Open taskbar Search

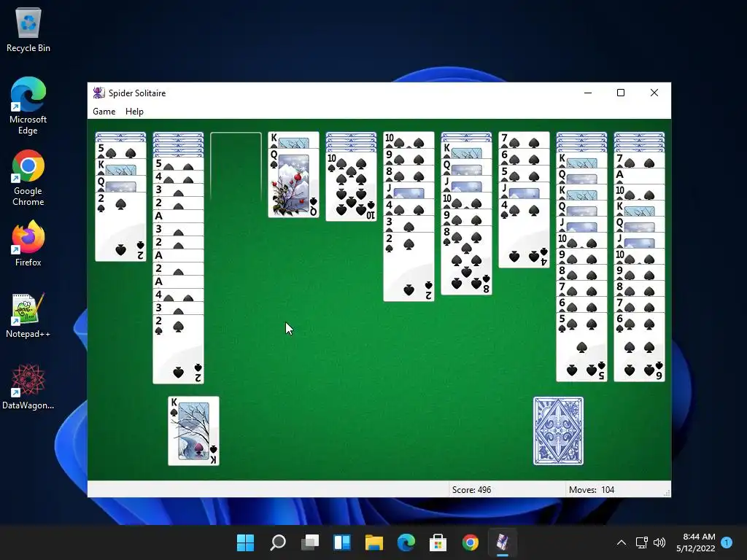tap(278, 542)
